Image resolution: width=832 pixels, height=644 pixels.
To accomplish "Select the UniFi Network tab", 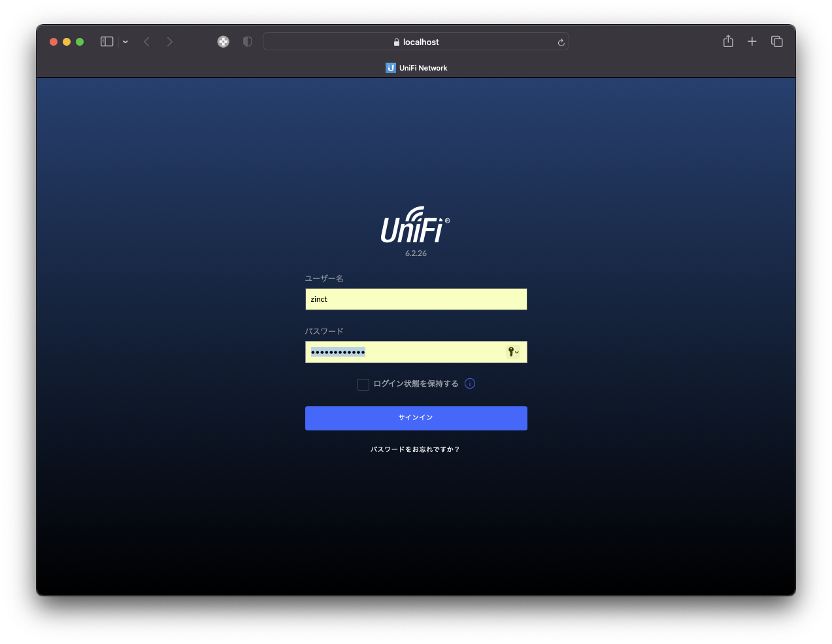I will [416, 68].
